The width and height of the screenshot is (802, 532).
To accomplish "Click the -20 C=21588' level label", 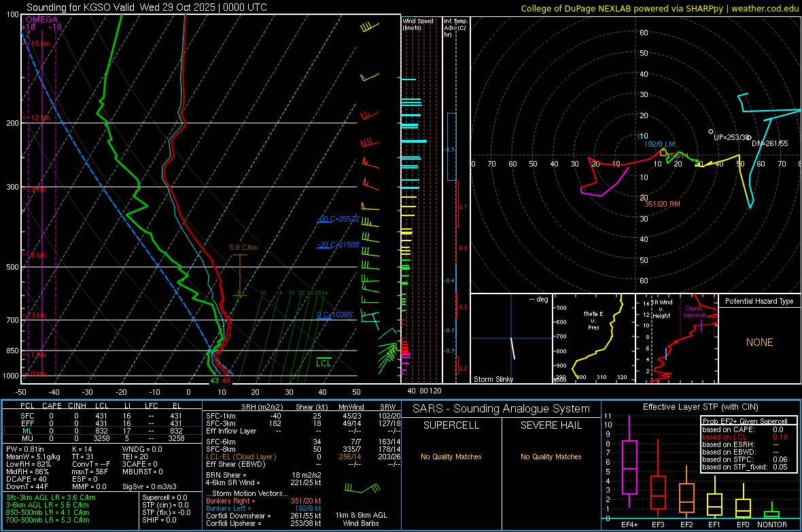I will click(x=338, y=245).
